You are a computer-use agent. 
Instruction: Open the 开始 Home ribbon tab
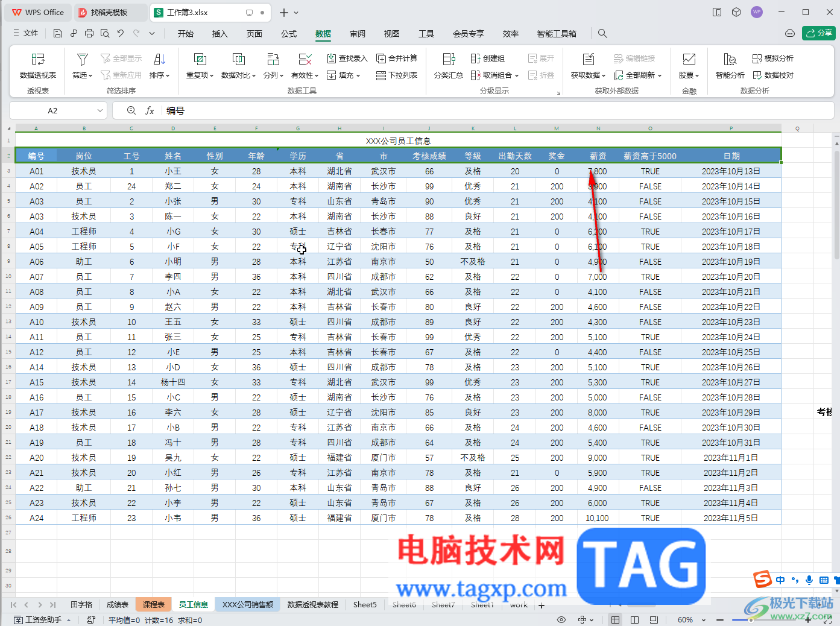(185, 34)
